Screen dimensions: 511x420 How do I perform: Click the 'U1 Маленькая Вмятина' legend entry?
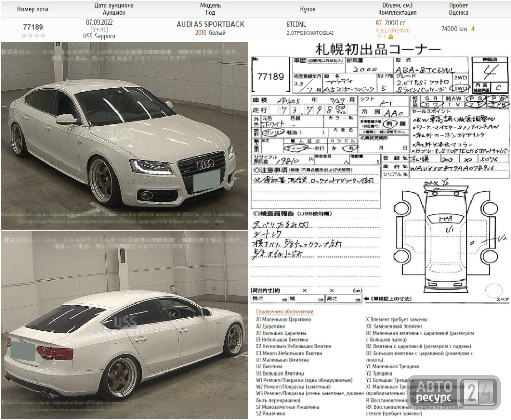pos(282,360)
